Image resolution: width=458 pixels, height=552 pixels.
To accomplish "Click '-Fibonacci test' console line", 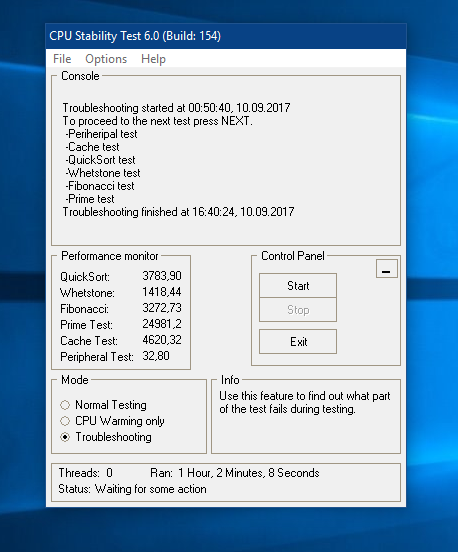I will (100, 186).
